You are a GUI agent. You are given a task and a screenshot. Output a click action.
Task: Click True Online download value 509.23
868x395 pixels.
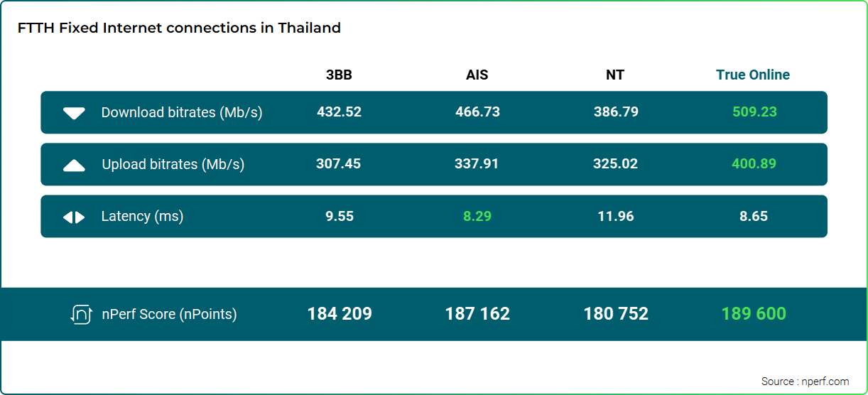[754, 112]
